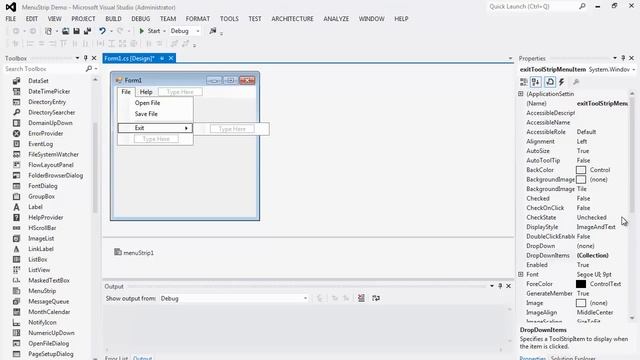Click the Find in Files toolbar icon
The height and width of the screenshot is (360, 640).
(x=213, y=31)
